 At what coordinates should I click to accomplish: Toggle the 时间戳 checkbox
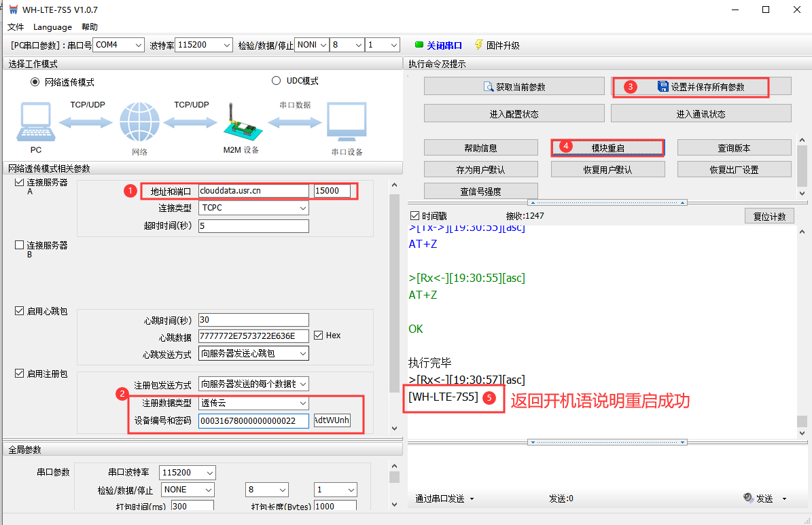tap(414, 216)
